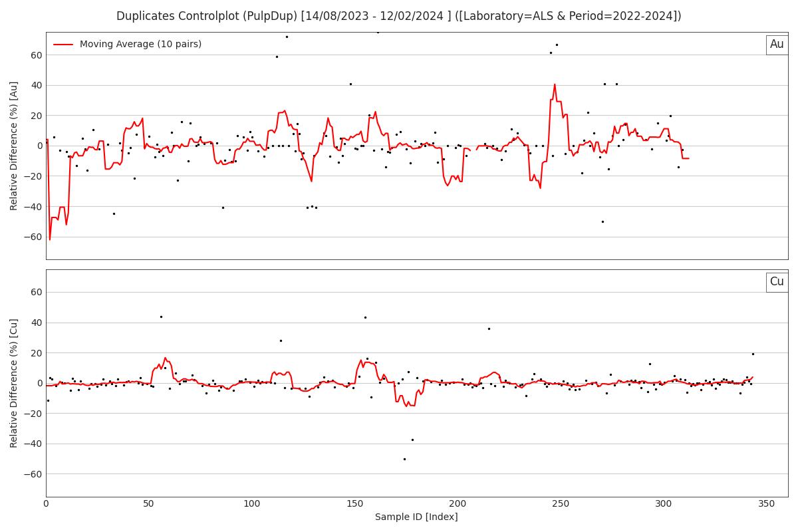The image size is (798, 532).
Task: Click the 'Relative Difference (%) [Au]' axis label
Action: pyautogui.click(x=14, y=146)
